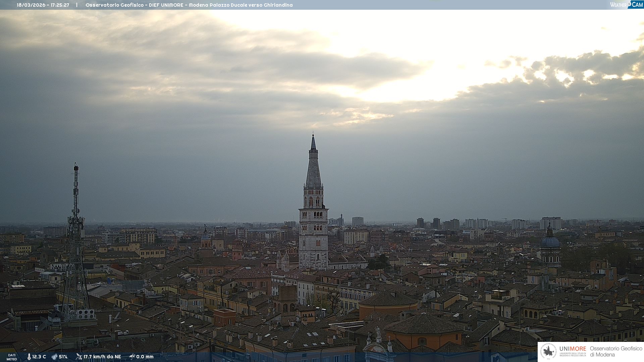Click the humidity droplets icon
Image resolution: width=644 pixels, height=362 pixels.
54,357
